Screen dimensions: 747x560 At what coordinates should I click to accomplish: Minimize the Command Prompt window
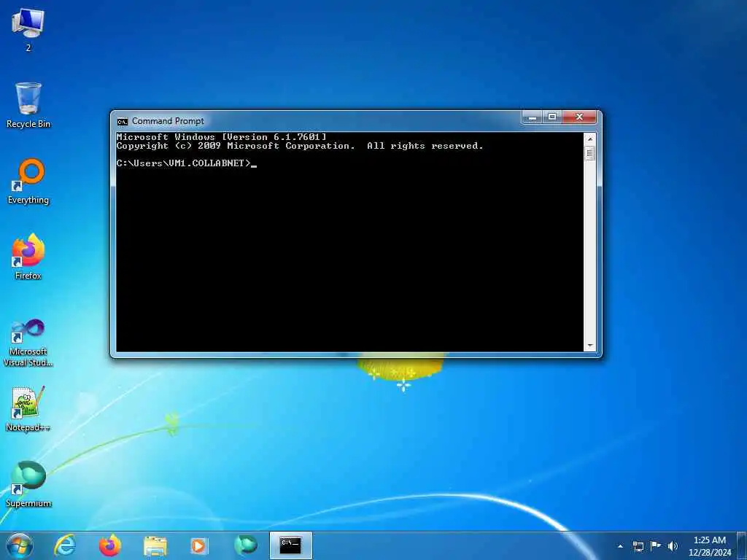[532, 117]
